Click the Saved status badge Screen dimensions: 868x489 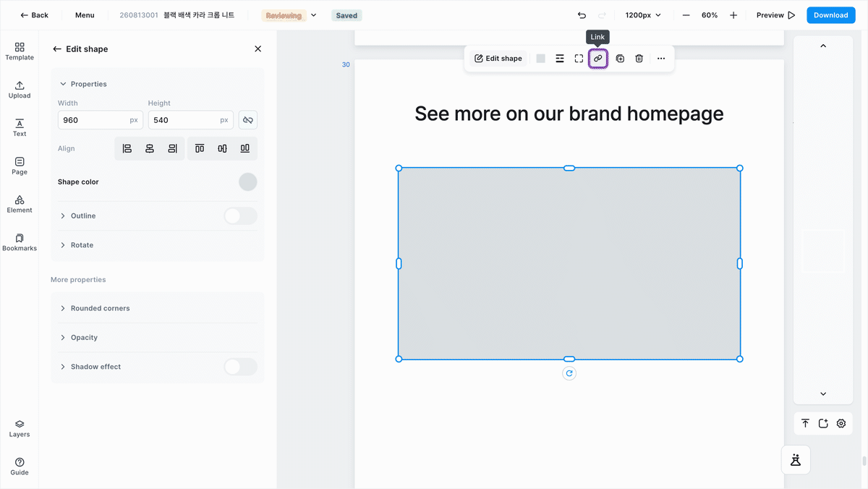(x=347, y=15)
